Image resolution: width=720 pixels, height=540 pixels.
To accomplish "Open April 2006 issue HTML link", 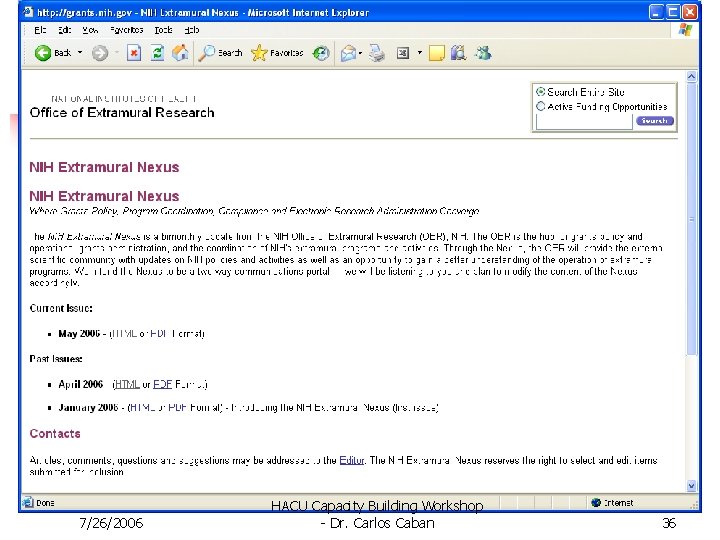I will 127,384.
